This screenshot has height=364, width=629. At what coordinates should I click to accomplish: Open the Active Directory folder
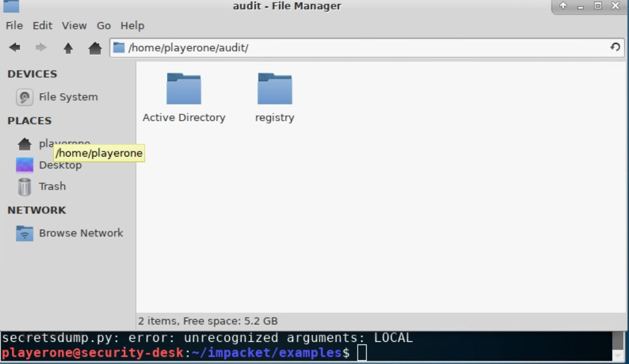click(184, 88)
